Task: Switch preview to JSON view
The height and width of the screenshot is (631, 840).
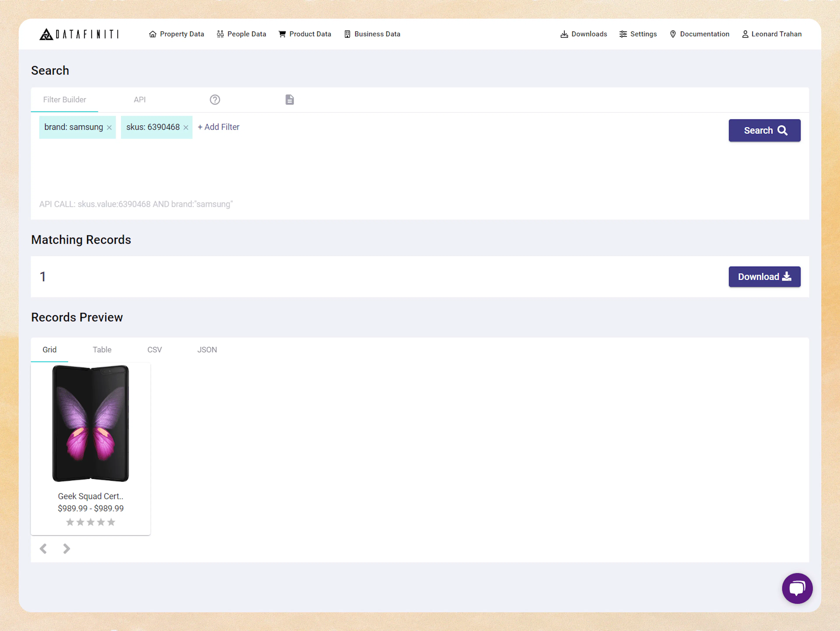Action: point(207,350)
